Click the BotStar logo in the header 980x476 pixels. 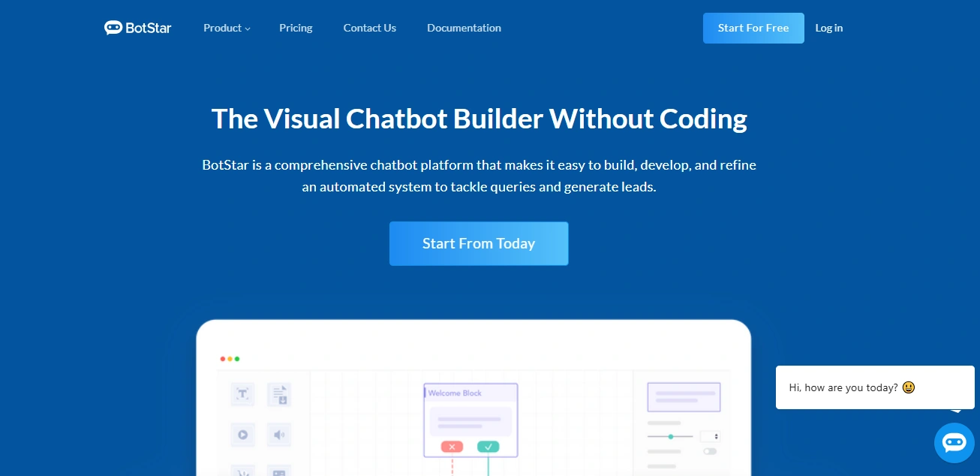coord(138,28)
